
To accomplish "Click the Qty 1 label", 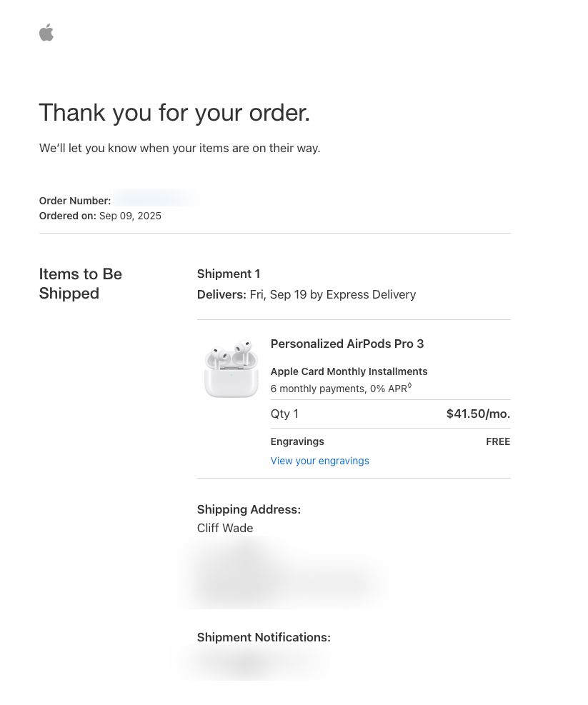I will click(x=284, y=414).
